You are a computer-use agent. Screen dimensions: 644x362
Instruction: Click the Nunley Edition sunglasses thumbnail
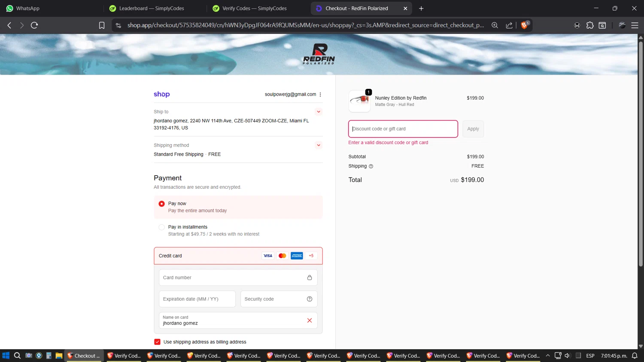(x=360, y=101)
